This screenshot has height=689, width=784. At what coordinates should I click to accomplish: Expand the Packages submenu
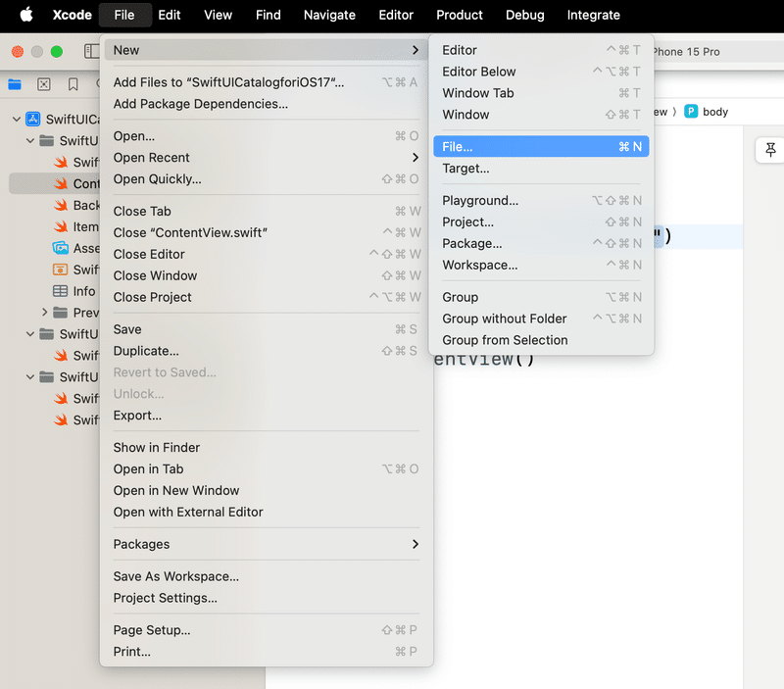[x=267, y=544]
